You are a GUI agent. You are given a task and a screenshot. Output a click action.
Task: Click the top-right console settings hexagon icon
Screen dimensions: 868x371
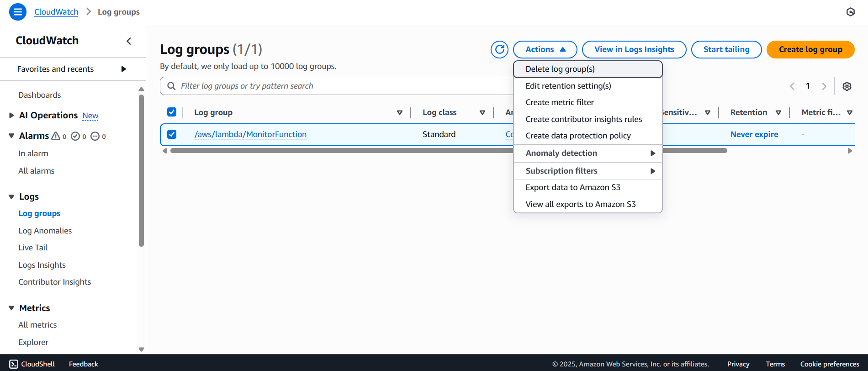(x=850, y=12)
